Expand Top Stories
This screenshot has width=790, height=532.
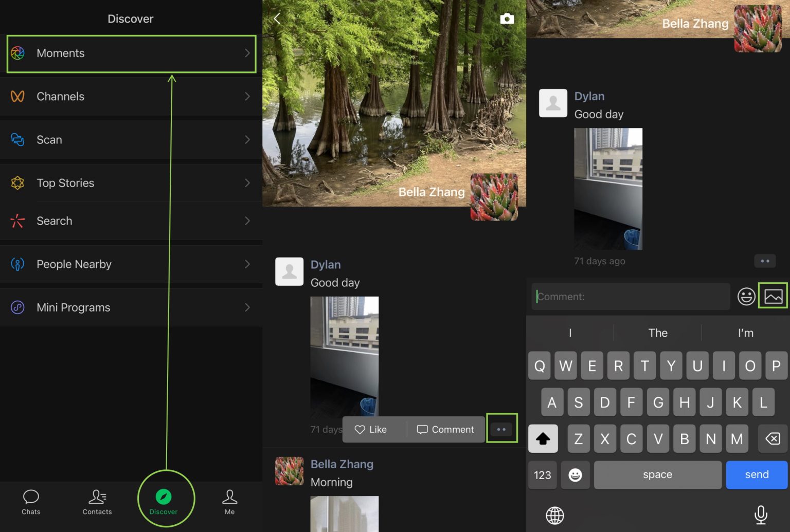[x=247, y=183]
